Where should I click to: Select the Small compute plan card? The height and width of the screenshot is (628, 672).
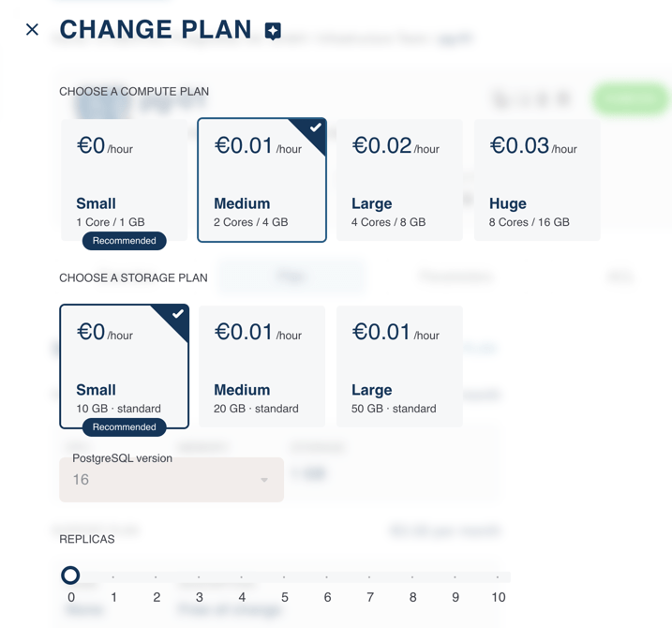[124, 178]
